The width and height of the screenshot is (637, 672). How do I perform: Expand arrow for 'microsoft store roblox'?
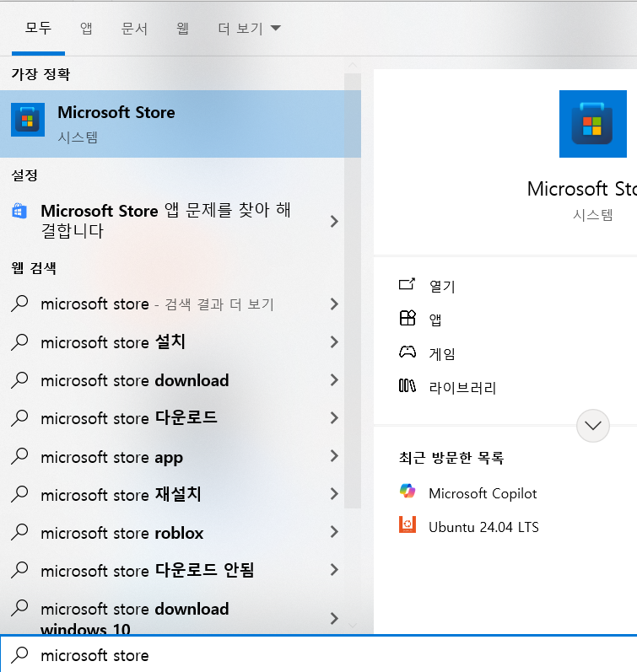pyautogui.click(x=334, y=532)
